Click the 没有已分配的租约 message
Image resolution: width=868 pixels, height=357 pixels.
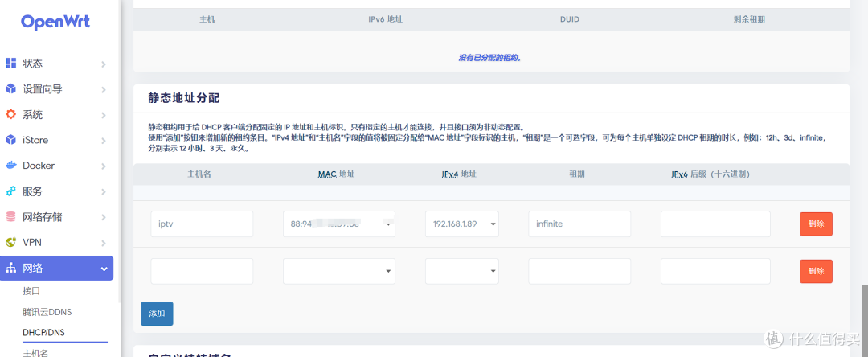pyautogui.click(x=490, y=58)
